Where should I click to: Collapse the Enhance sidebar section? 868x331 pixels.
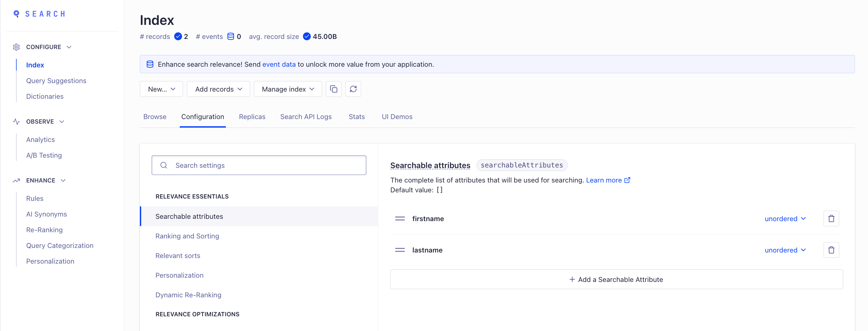point(63,180)
